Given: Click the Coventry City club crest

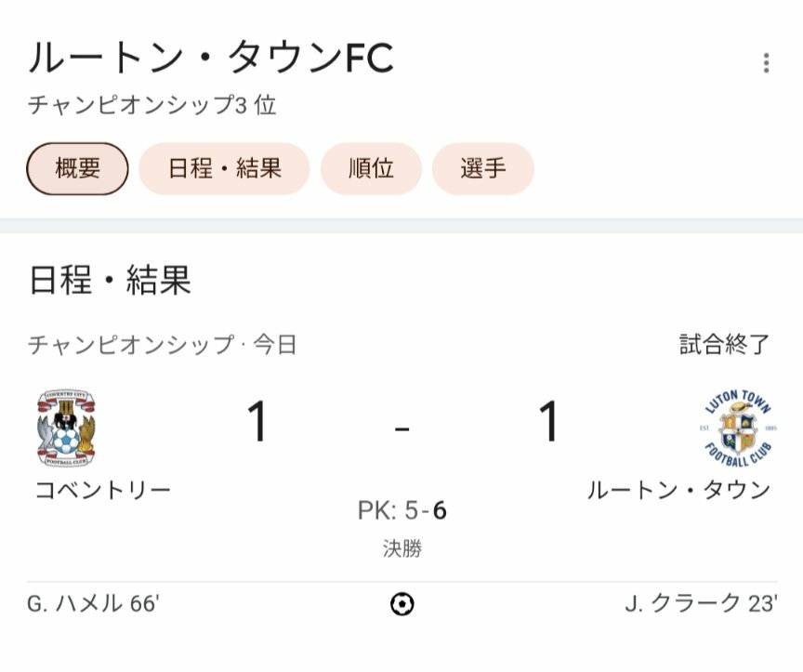Looking at the screenshot, I should click(66, 428).
